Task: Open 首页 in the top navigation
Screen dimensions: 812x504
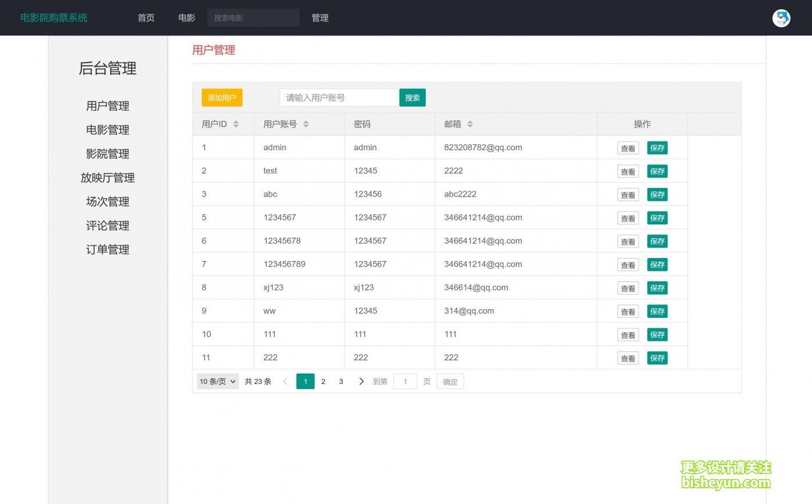Action: [x=146, y=18]
